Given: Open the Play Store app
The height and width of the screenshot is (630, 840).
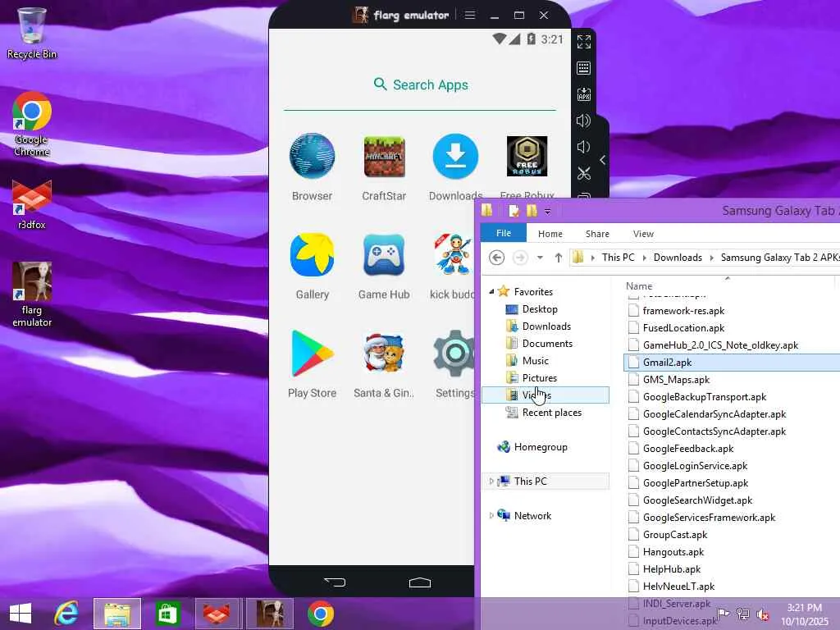Looking at the screenshot, I should 312,354.
